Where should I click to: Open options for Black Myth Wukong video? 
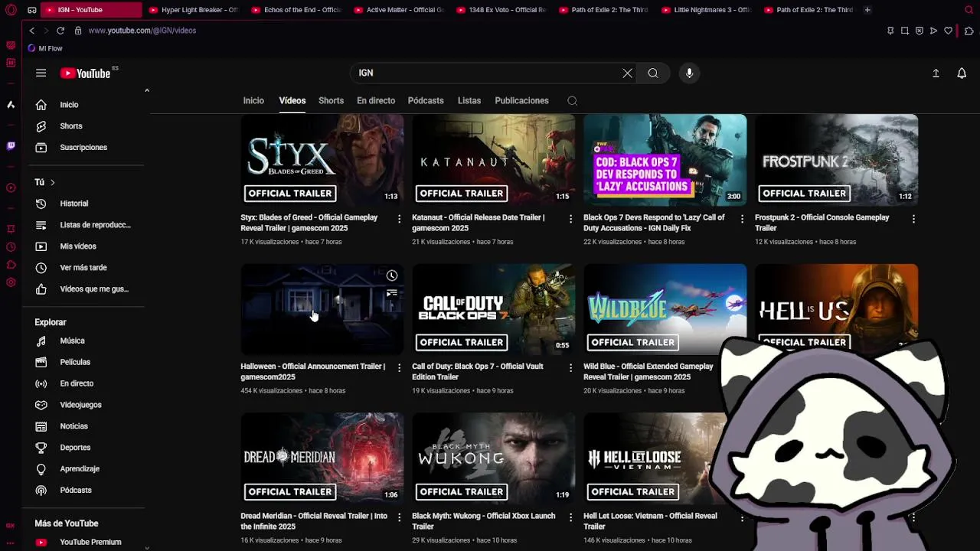[x=570, y=517]
